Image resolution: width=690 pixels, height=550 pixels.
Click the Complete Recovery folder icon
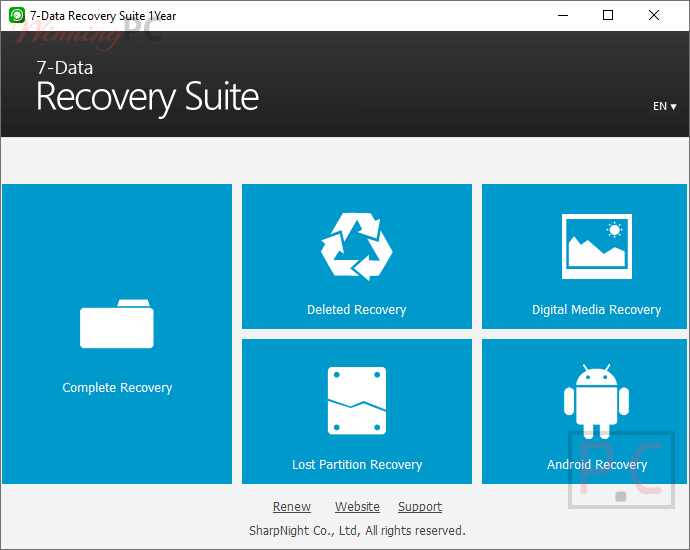pos(117,324)
